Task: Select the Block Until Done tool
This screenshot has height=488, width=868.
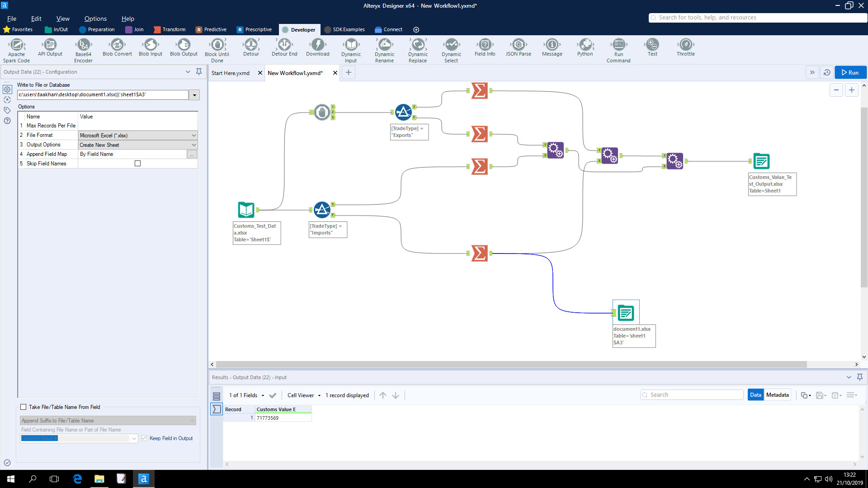Action: (x=217, y=50)
